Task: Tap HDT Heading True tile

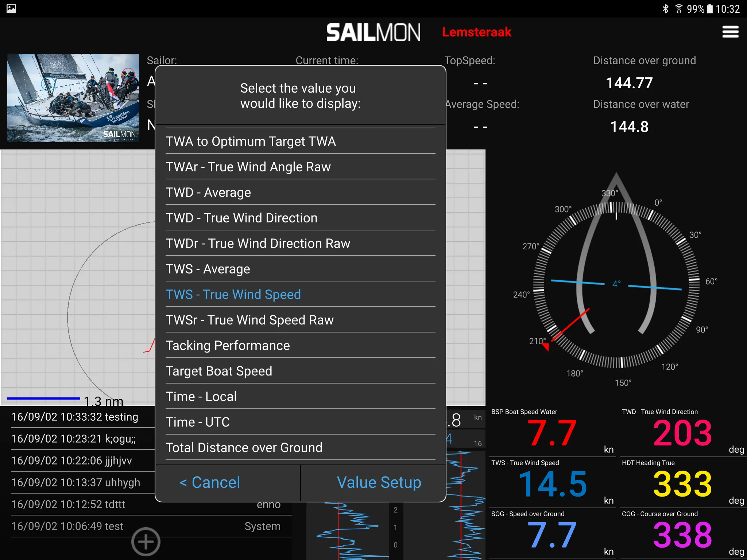Action: tap(683, 482)
